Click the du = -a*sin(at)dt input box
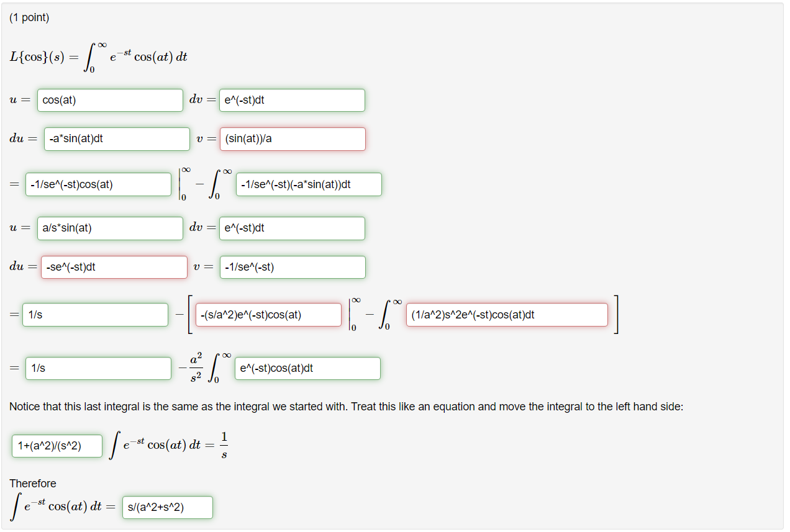Screen dimensions: 790x532 (117, 138)
